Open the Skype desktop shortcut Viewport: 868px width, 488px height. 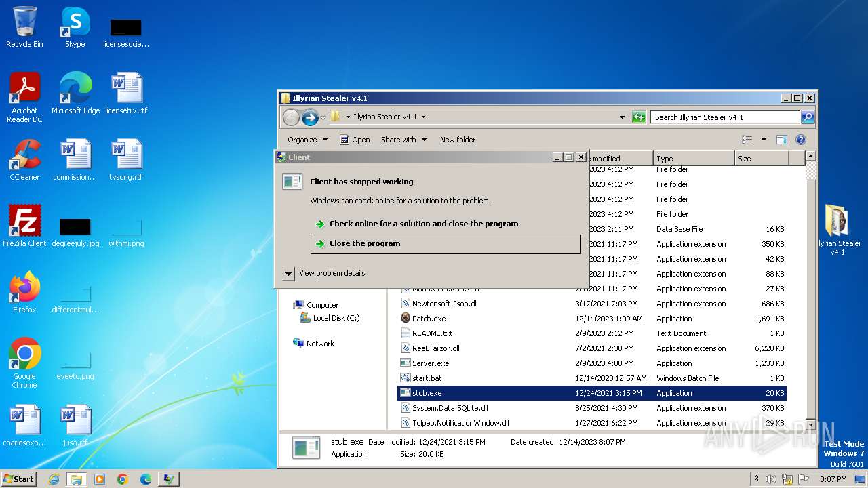(x=75, y=27)
